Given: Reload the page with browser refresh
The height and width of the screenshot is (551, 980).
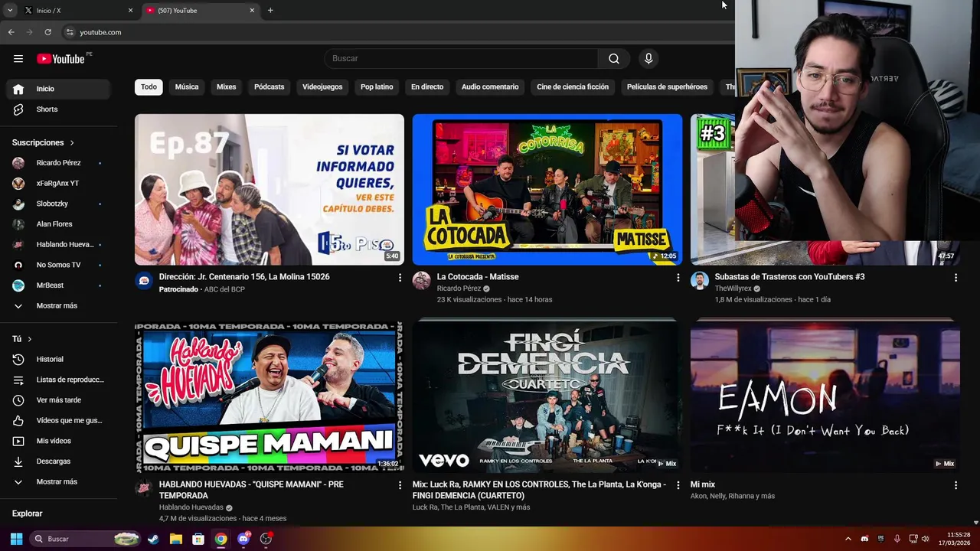Looking at the screenshot, I should 47,32.
